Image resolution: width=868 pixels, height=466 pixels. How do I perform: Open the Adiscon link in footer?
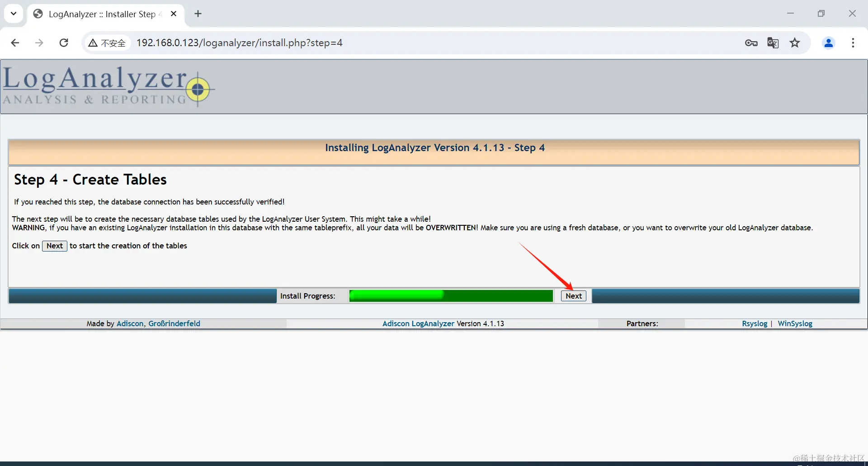tap(130, 323)
